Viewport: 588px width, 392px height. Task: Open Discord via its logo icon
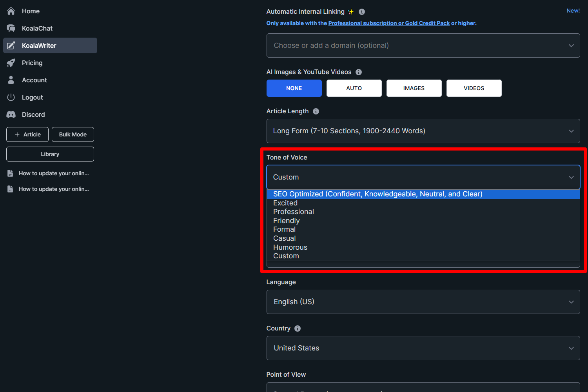click(x=11, y=114)
